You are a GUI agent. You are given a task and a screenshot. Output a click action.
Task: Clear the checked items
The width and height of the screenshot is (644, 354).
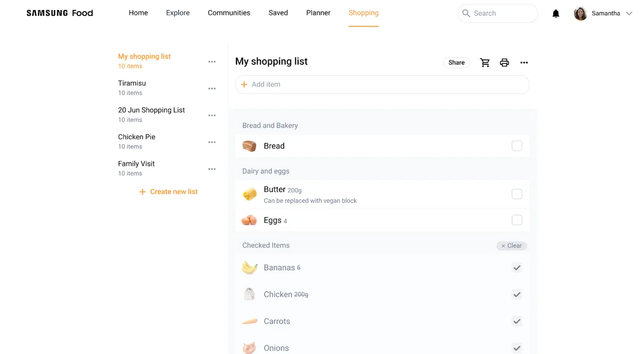511,246
